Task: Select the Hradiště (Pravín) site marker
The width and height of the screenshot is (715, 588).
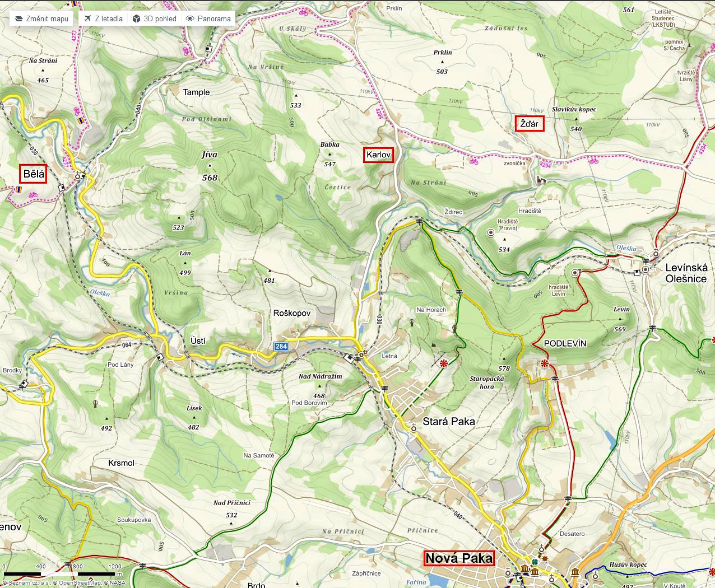Action: point(491,232)
